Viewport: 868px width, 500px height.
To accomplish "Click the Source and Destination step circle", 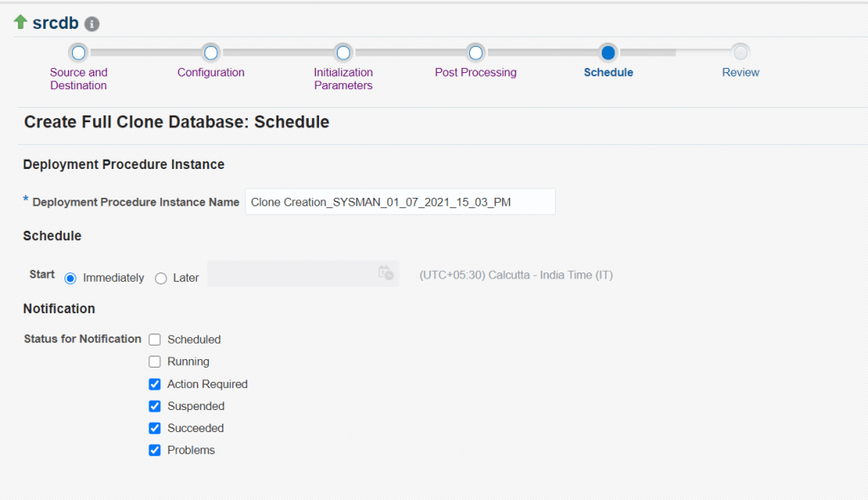I will click(78, 53).
